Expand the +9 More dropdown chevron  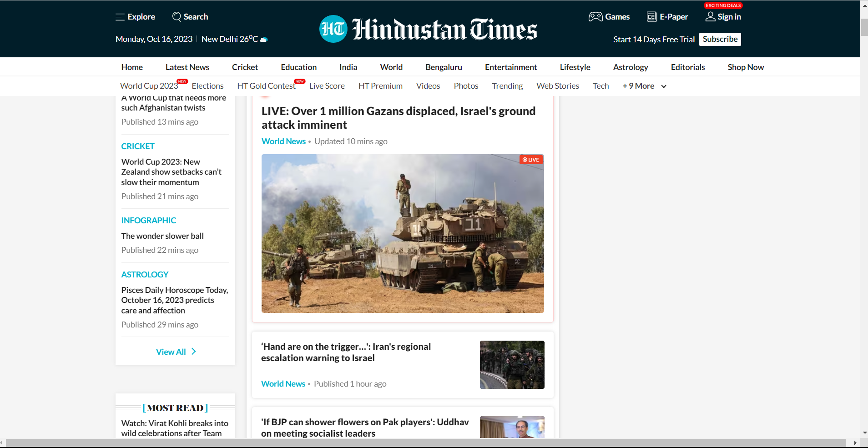(x=664, y=86)
